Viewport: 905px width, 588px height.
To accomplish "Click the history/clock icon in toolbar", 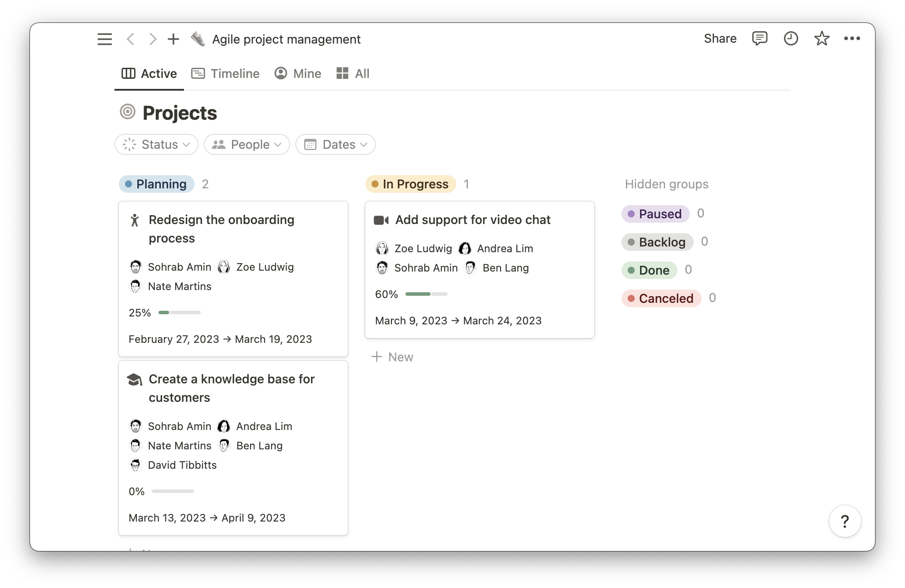I will (x=791, y=38).
